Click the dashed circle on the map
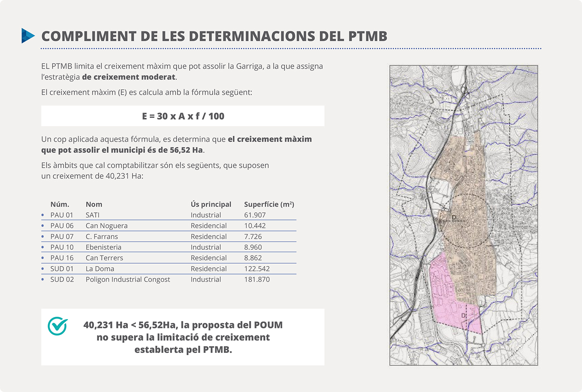The width and height of the screenshot is (582, 392). pos(466,221)
